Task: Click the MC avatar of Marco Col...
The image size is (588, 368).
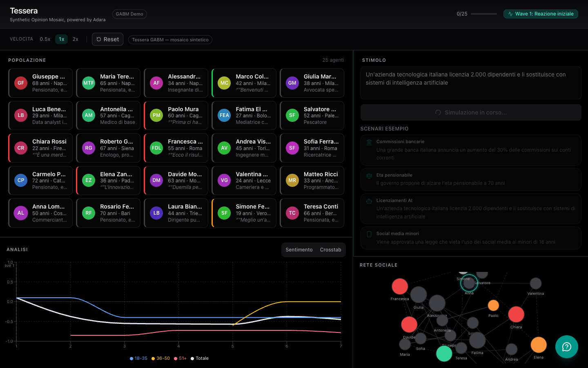Action: point(224,83)
